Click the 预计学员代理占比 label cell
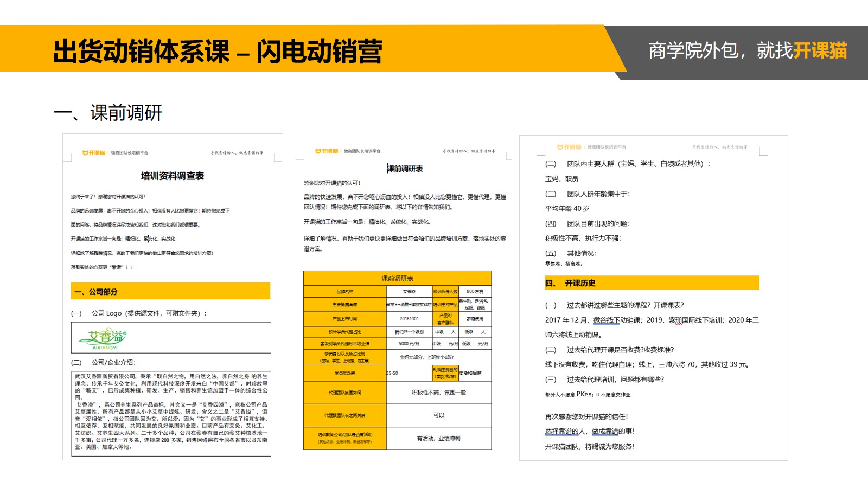This screenshot has height=488, width=868. point(345,332)
